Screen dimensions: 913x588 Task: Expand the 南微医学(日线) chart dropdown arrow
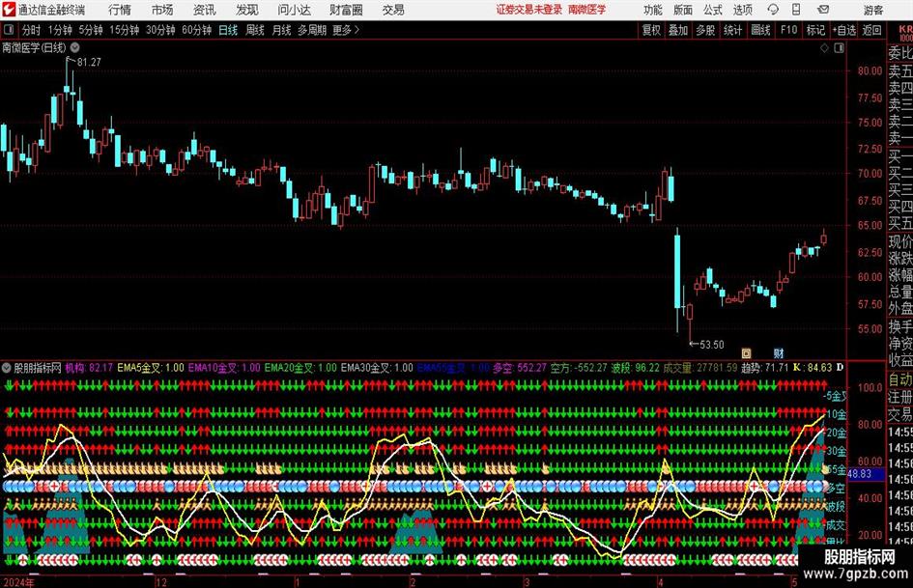(75, 47)
